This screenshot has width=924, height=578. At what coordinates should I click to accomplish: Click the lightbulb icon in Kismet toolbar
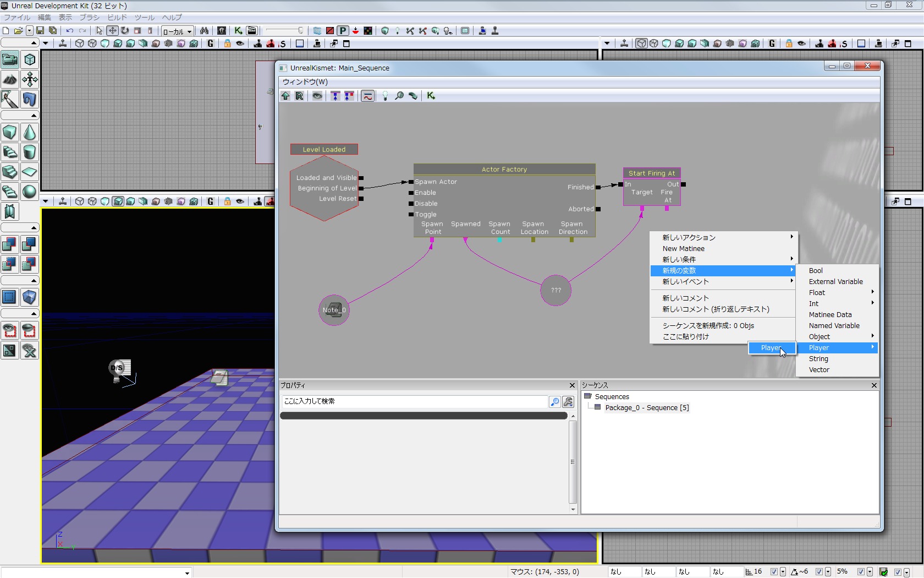click(385, 96)
